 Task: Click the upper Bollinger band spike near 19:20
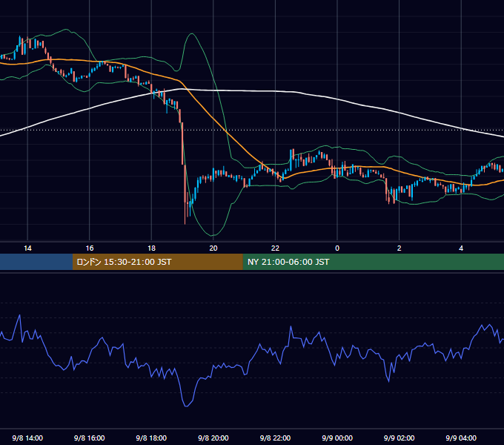(192, 34)
